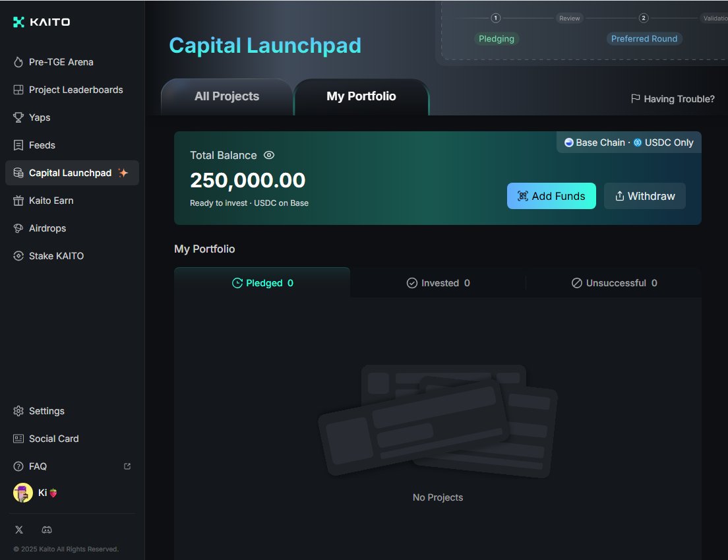Open Stake KAITO icon
The image size is (728, 560).
(18, 256)
